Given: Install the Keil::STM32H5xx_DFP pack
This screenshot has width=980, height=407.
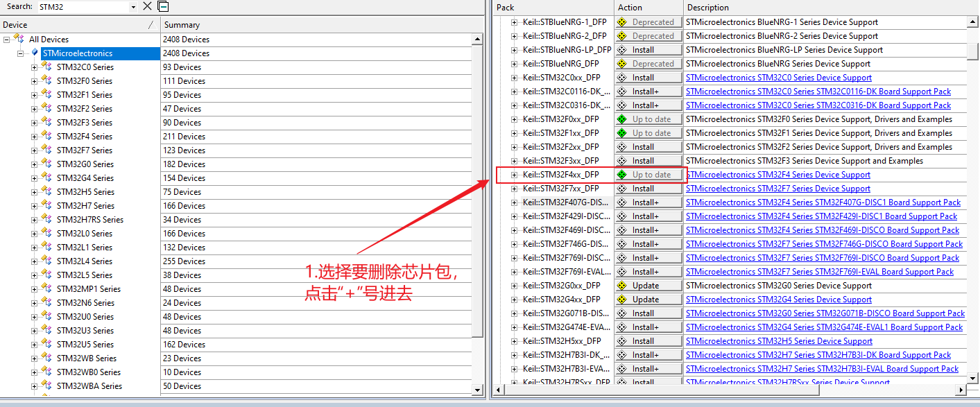Looking at the screenshot, I should [x=648, y=341].
